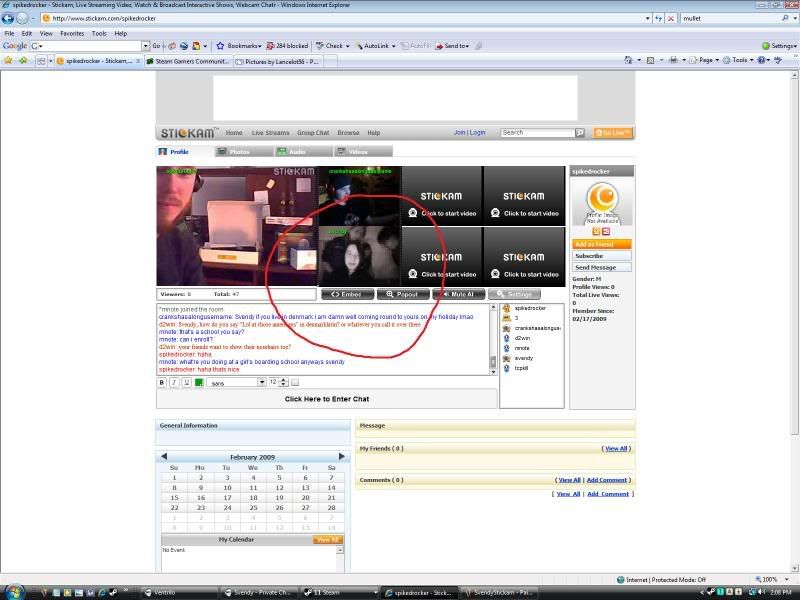Open Live Streams in navigation menu
The height and width of the screenshot is (600, 800).
click(270, 133)
